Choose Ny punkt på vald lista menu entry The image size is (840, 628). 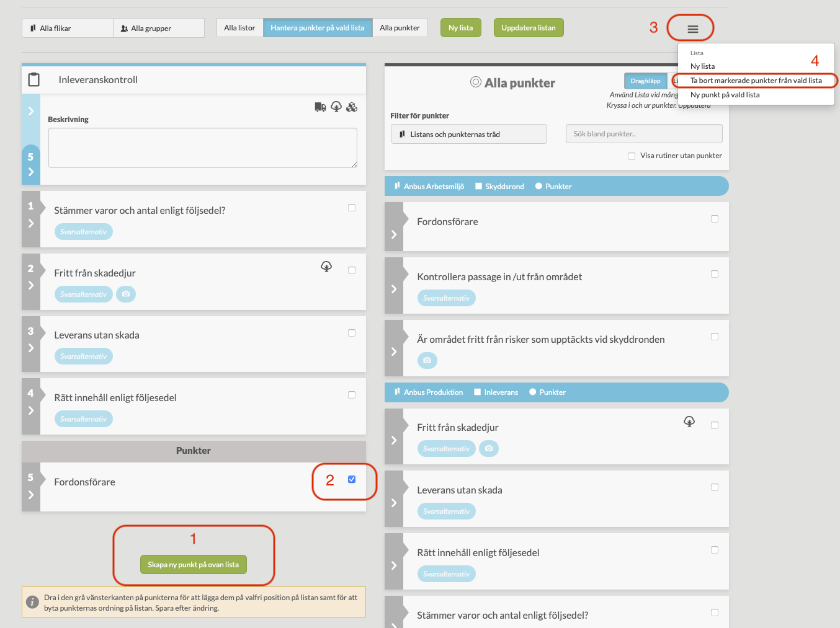(725, 95)
